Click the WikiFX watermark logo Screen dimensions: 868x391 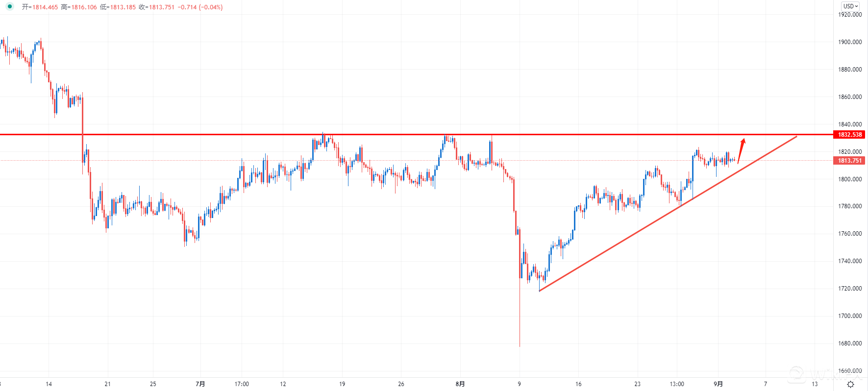click(x=796, y=374)
